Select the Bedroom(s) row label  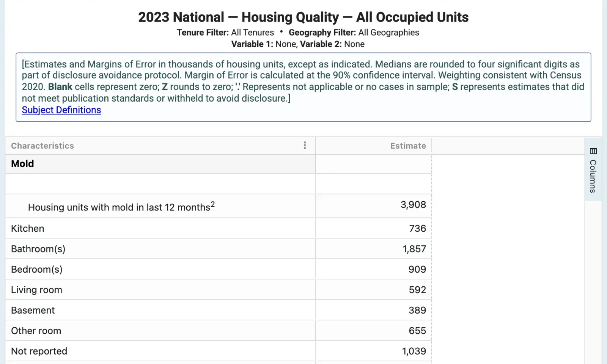[37, 270]
